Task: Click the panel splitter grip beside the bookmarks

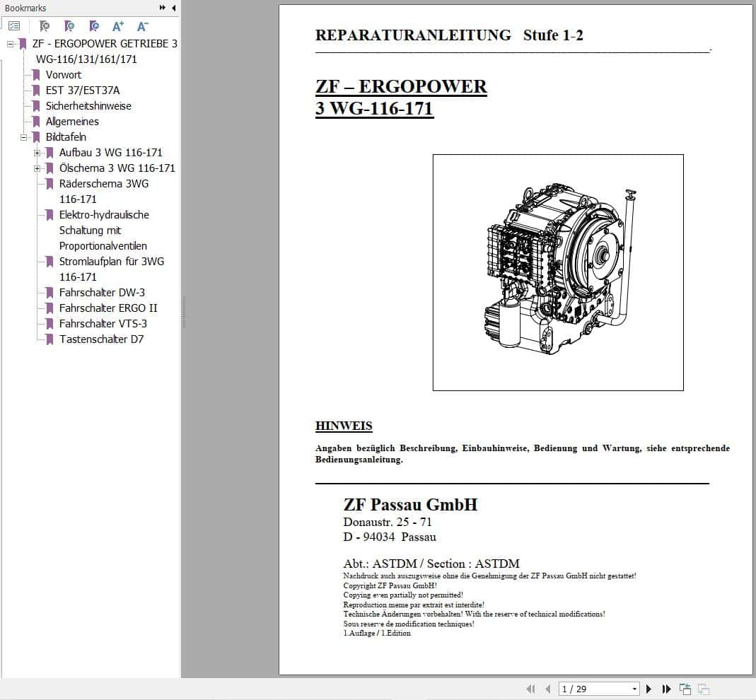Action: pos(184,312)
